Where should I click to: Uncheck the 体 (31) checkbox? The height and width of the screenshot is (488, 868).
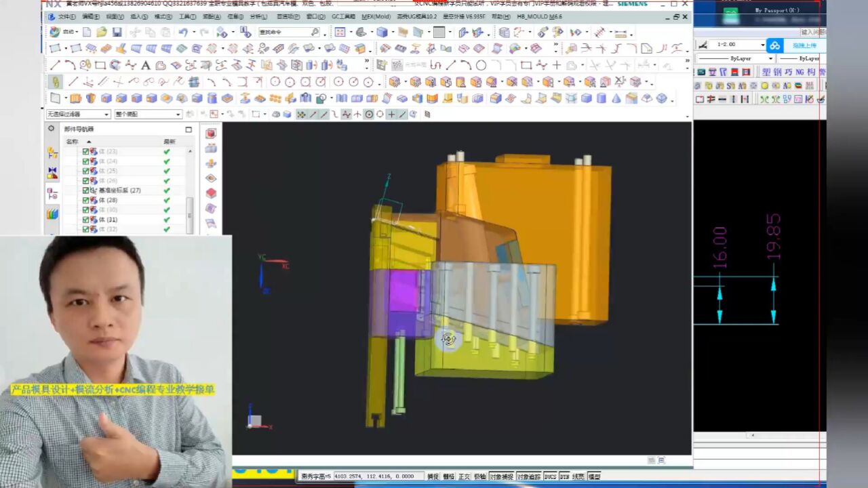point(85,220)
